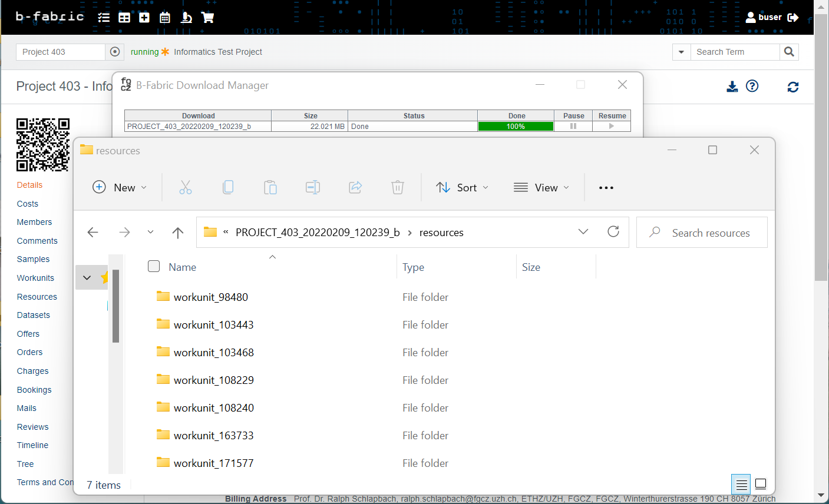This screenshot has width=829, height=504.
Task: Click the Search resources input field
Action: [x=711, y=233]
